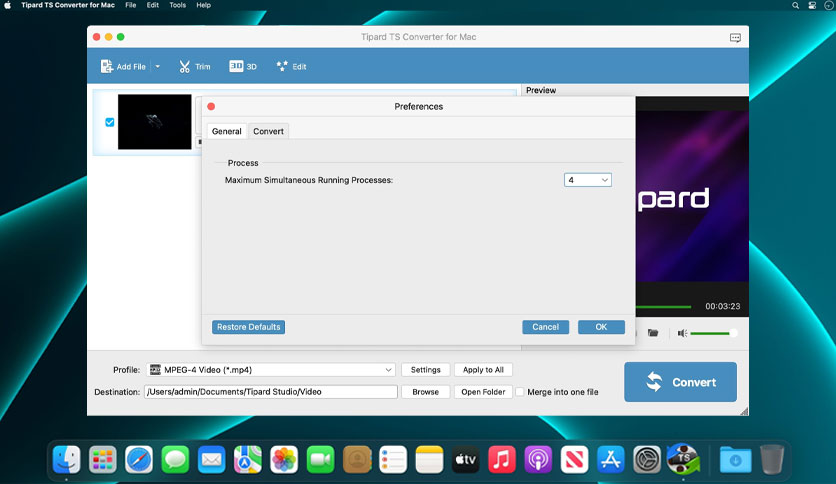This screenshot has width=836, height=484.
Task: Mute the preview volume speaker icon
Action: (x=682, y=333)
